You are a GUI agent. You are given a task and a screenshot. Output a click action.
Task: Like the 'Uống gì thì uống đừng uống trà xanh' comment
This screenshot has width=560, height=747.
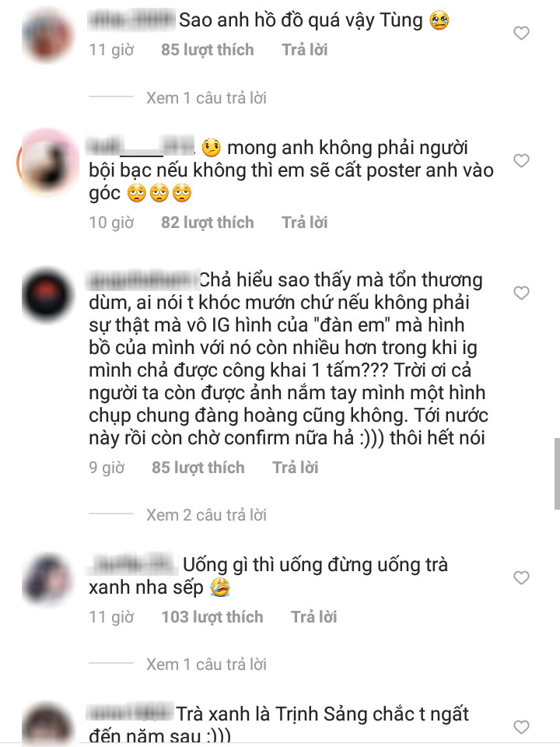pos(521,578)
